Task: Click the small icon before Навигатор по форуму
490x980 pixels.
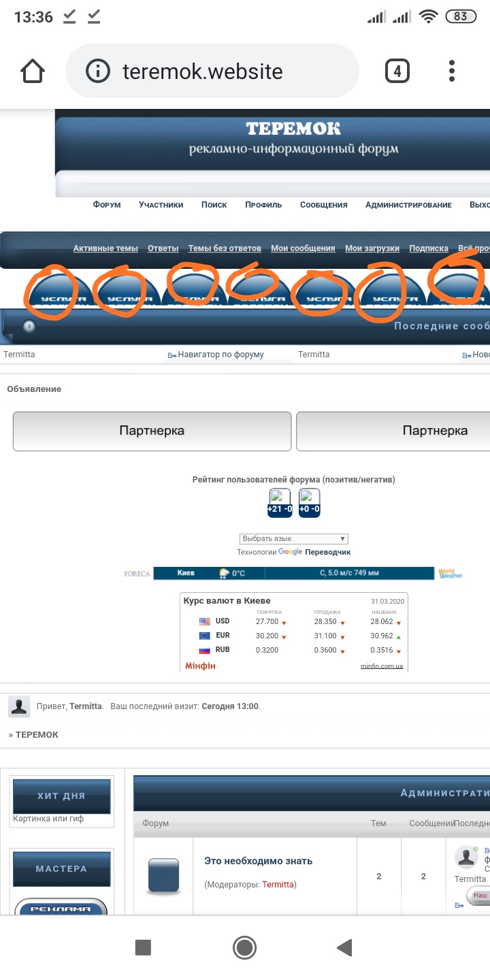Action: click(172, 355)
